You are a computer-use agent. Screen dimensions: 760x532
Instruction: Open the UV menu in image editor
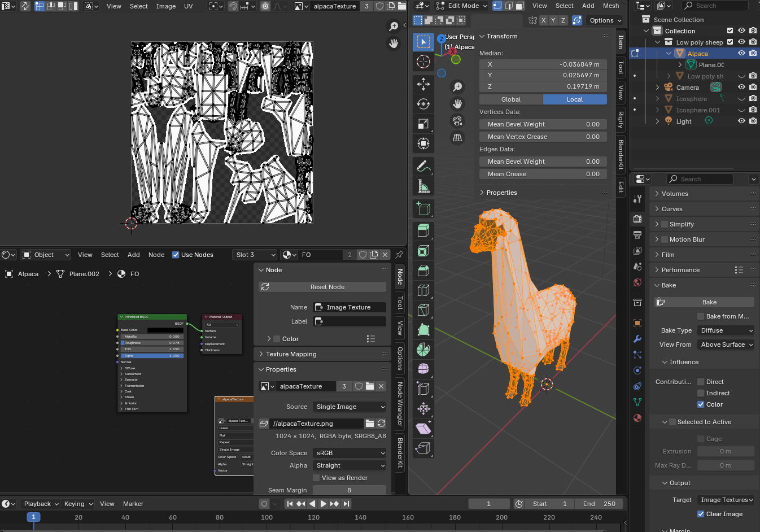[189, 6]
